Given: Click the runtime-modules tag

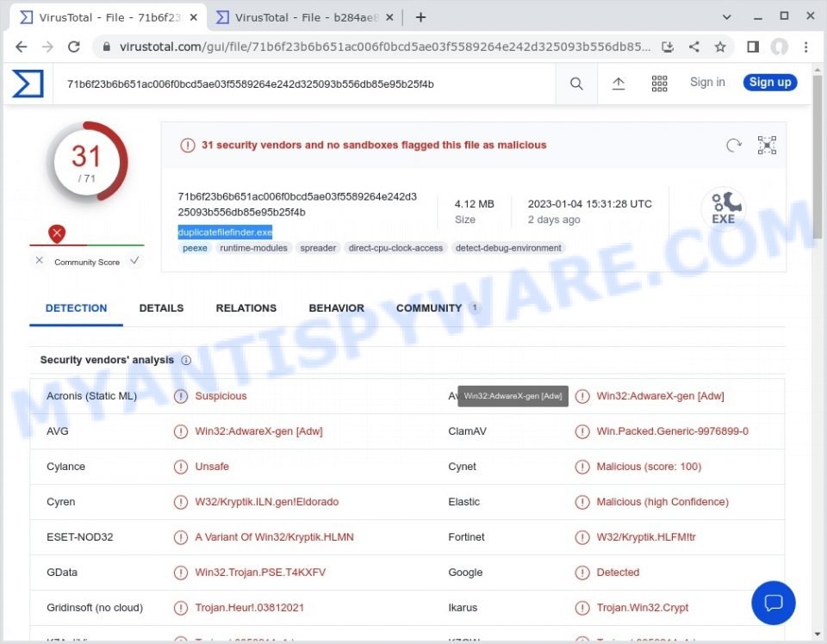Looking at the screenshot, I should click(x=253, y=248).
